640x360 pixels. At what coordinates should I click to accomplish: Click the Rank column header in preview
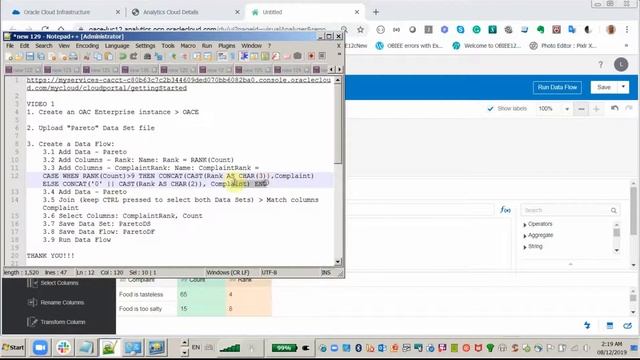click(x=248, y=280)
